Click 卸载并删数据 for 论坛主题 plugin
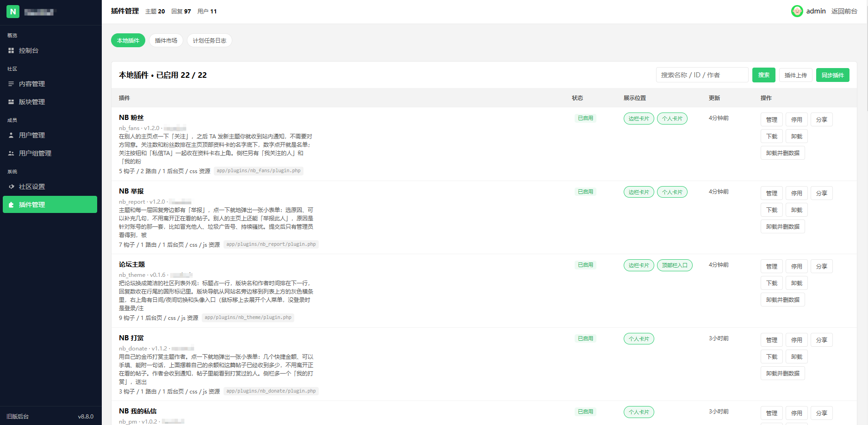The height and width of the screenshot is (425, 868). [783, 300]
